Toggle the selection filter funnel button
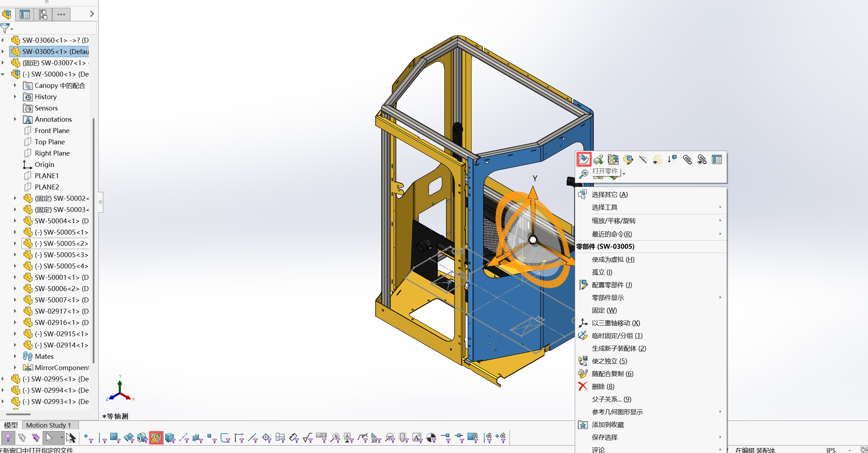Viewport: 868px width, 453px height. [x=8, y=438]
